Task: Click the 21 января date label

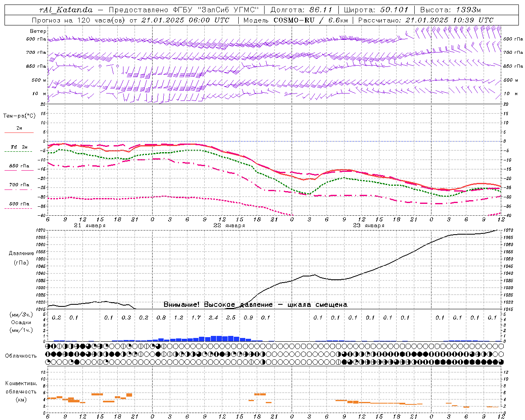Action: [x=89, y=226]
